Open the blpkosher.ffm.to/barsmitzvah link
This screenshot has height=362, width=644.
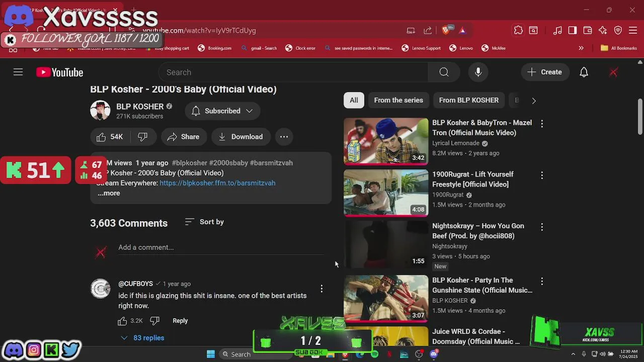217,183
